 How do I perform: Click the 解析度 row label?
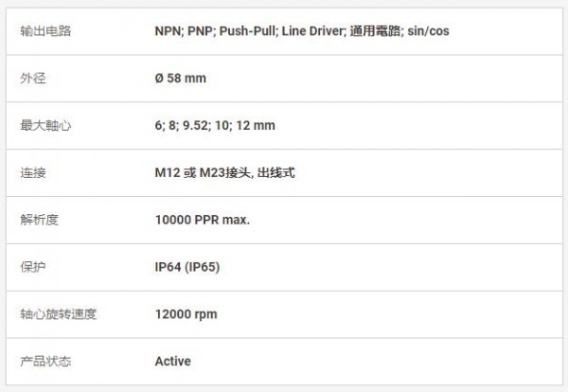point(39,220)
